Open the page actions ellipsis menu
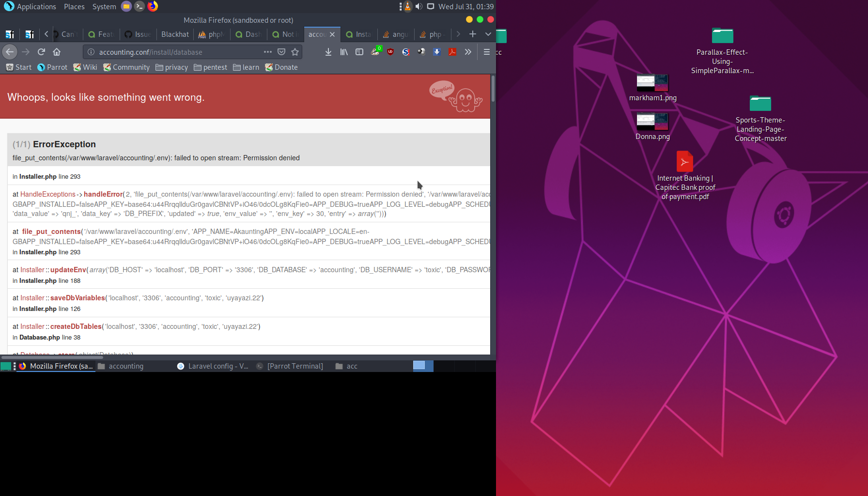 click(x=268, y=52)
